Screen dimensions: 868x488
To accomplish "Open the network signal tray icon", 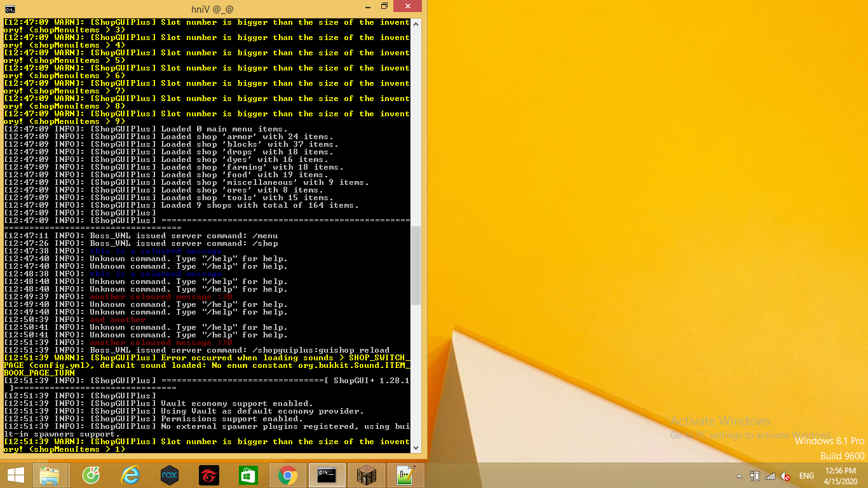I will [770, 476].
